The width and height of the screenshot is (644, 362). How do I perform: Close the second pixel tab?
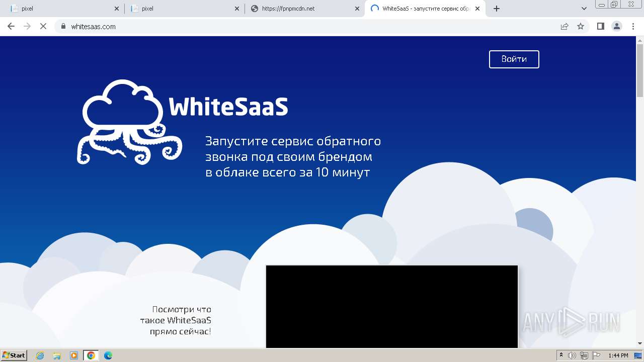[237, 9]
